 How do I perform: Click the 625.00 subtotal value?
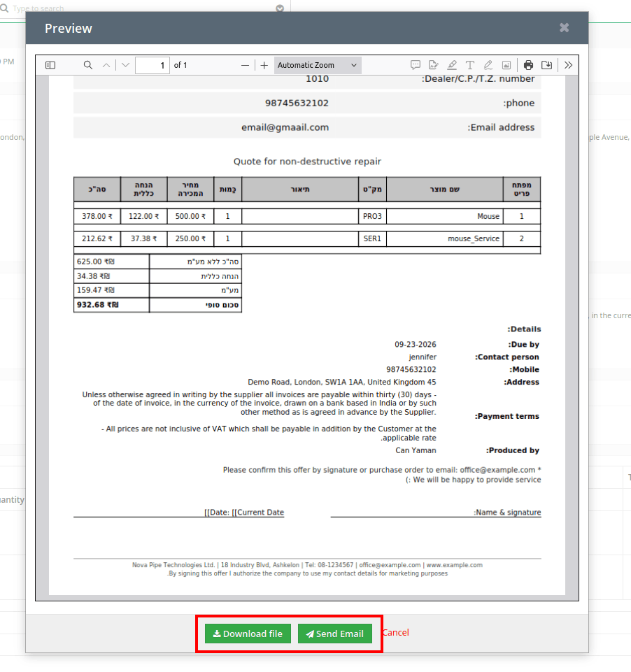(x=96, y=262)
